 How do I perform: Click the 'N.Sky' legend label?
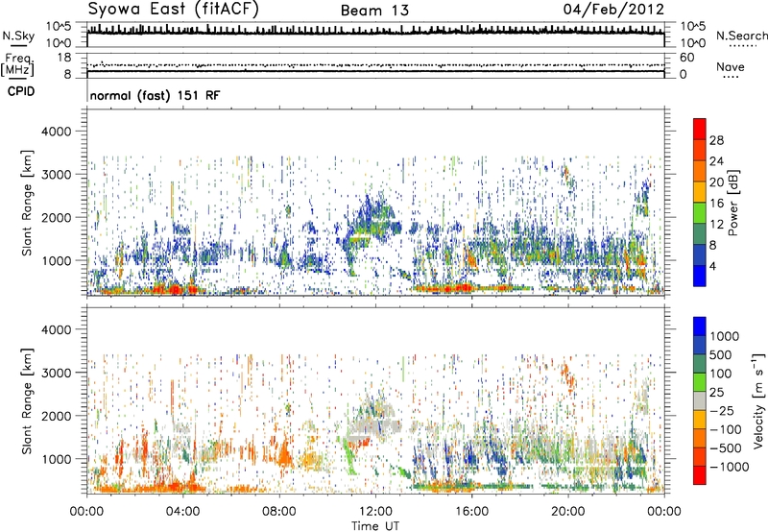coord(18,36)
